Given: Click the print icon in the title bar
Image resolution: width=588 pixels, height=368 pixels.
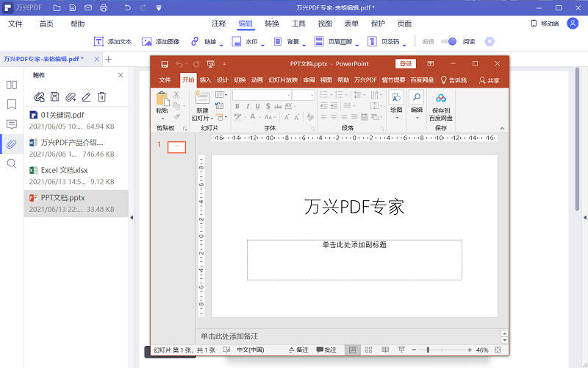Looking at the screenshot, I should coord(103,7).
